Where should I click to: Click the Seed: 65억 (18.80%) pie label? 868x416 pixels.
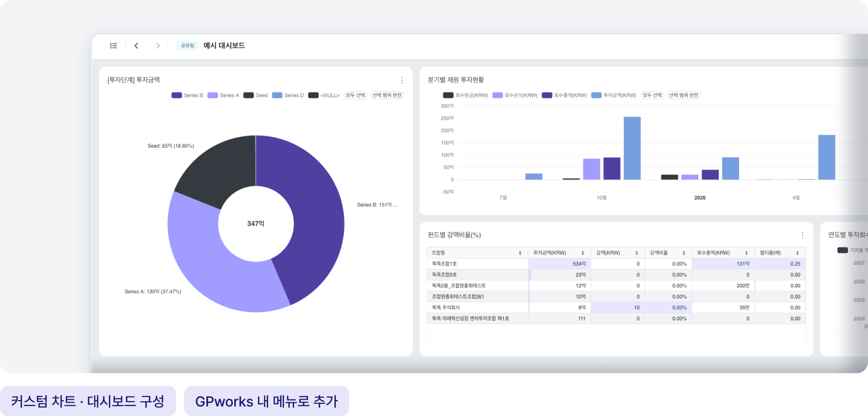tap(171, 146)
